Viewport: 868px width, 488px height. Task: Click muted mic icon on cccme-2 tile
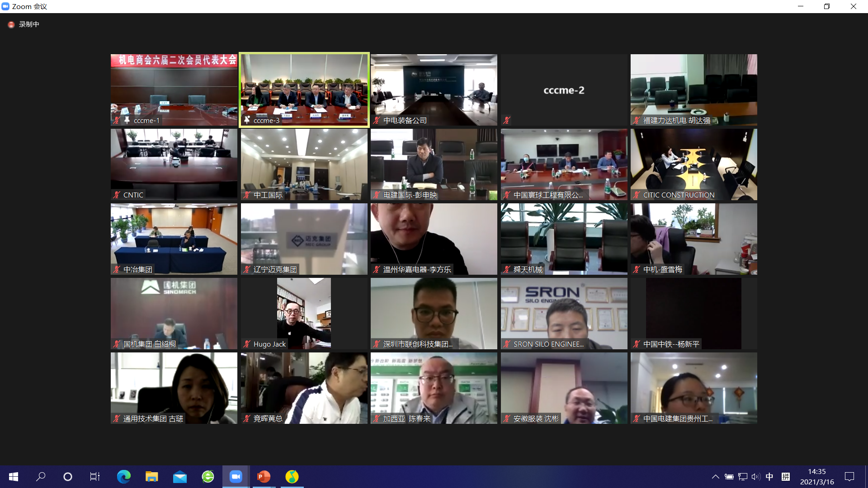tap(507, 120)
